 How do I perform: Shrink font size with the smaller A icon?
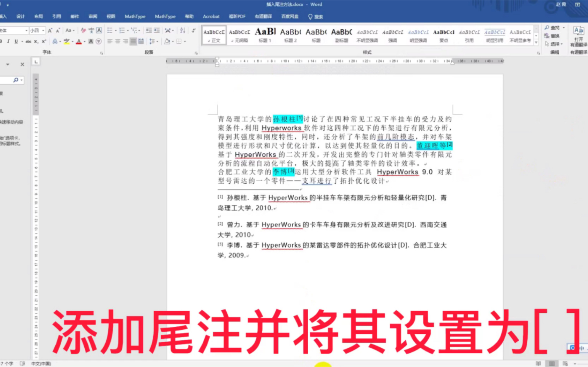point(58,31)
